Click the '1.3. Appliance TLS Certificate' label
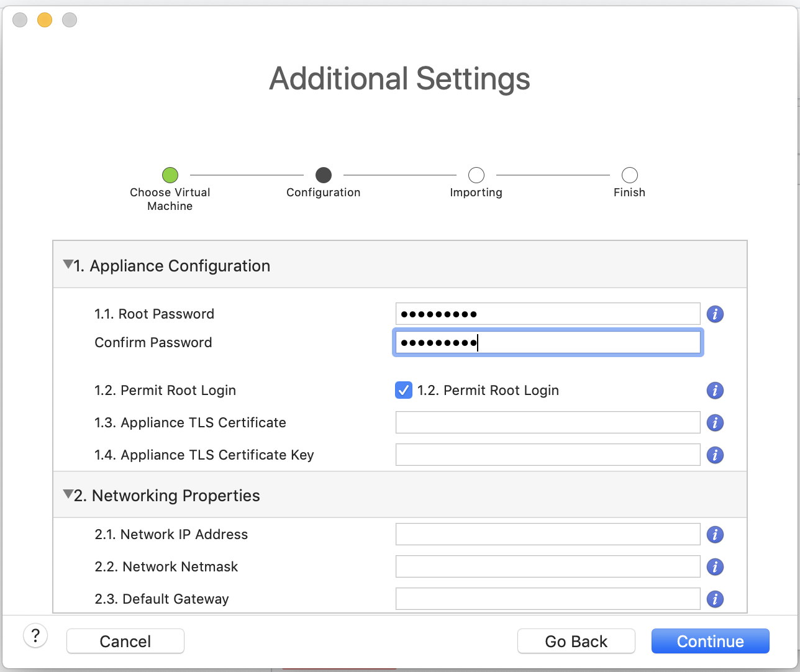Image resolution: width=800 pixels, height=672 pixels. pyautogui.click(x=190, y=422)
